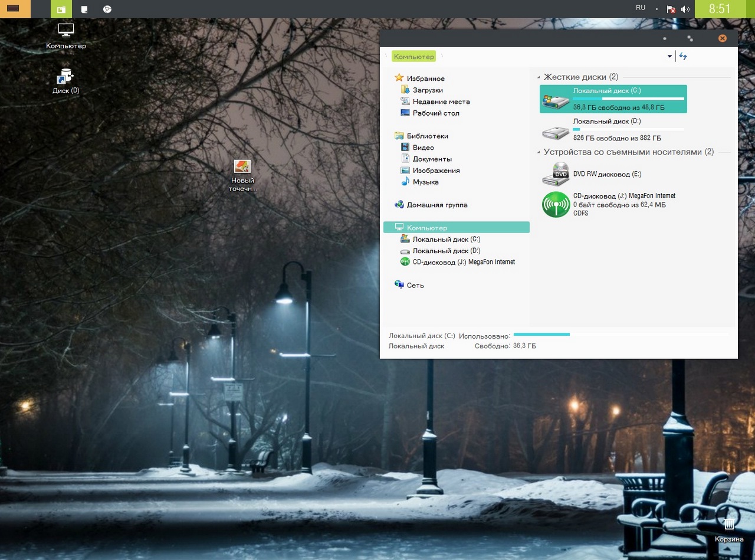Image resolution: width=755 pixels, height=560 pixels.
Task: Click the 8:51 clock on the taskbar
Action: (720, 9)
